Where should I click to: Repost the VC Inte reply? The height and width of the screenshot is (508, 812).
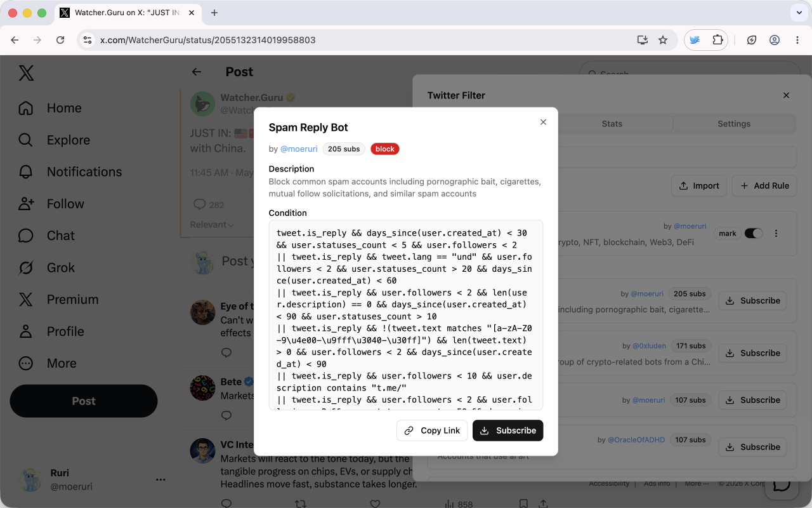301,504
